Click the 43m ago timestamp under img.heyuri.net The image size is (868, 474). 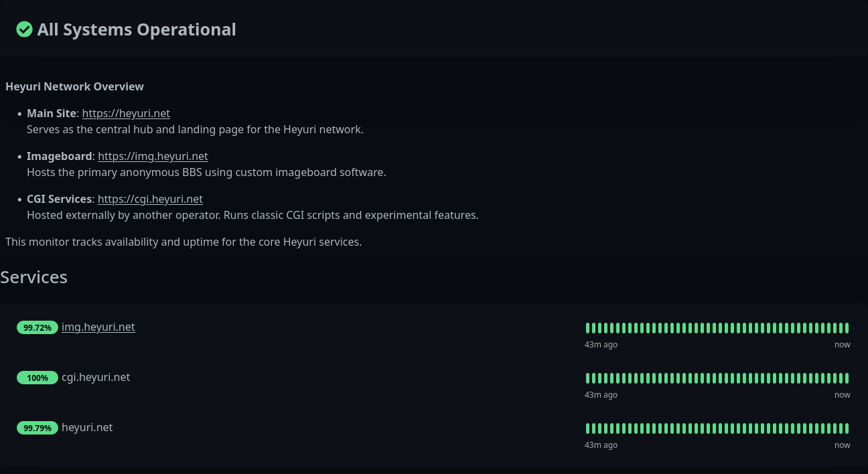pos(601,344)
